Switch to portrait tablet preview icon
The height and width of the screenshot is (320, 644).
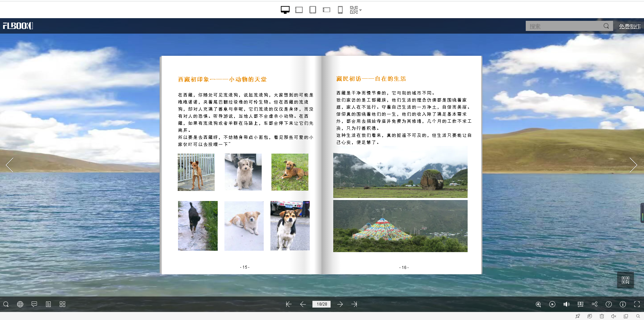(x=313, y=10)
